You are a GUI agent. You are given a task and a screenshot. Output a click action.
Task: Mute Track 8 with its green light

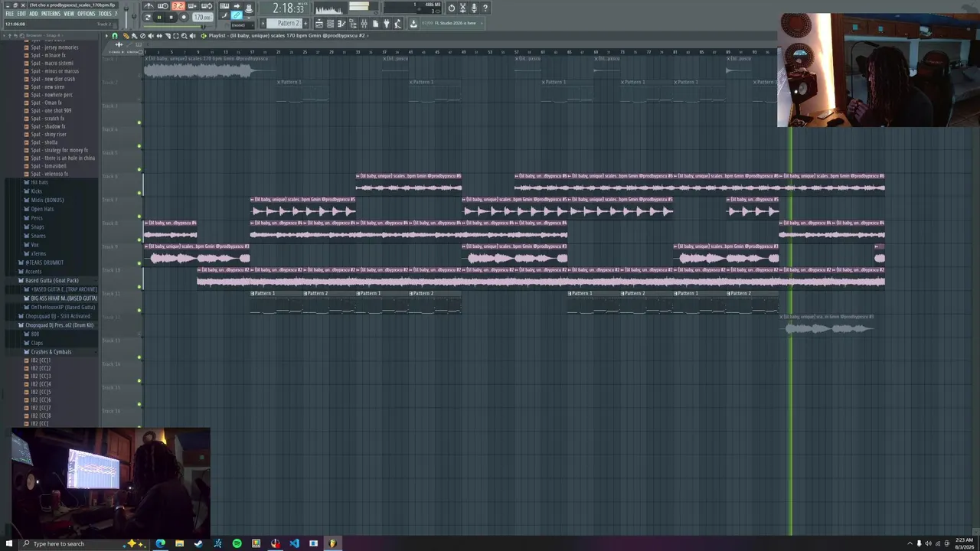(x=139, y=240)
